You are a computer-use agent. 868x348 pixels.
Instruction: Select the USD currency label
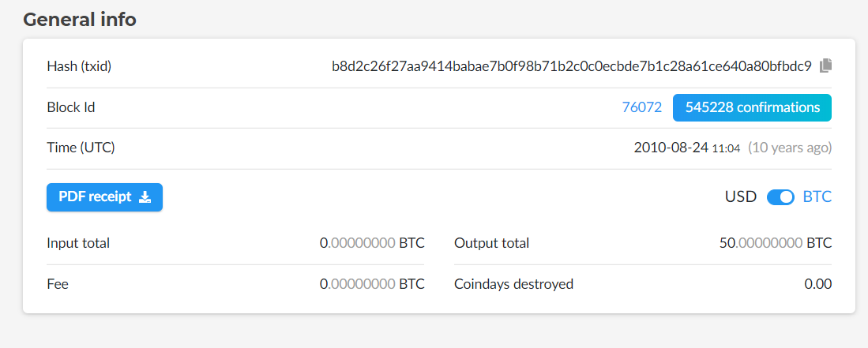[x=741, y=197]
